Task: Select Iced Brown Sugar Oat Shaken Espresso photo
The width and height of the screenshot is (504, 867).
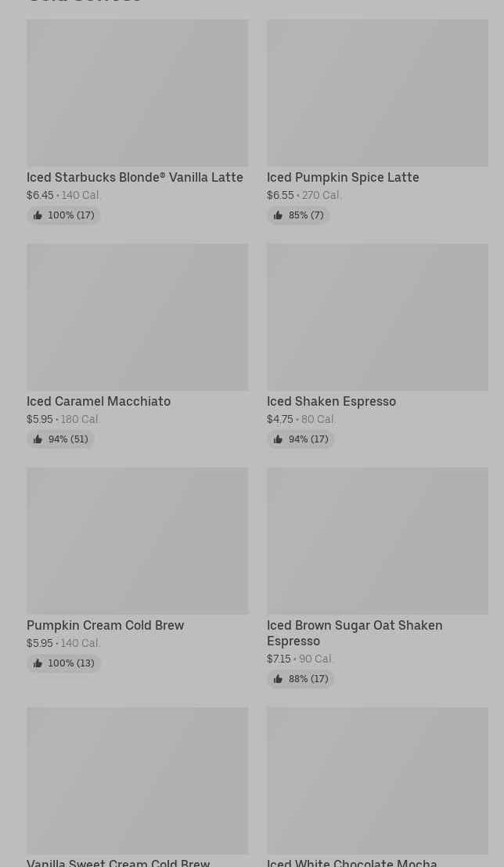Action: pyautogui.click(x=377, y=540)
